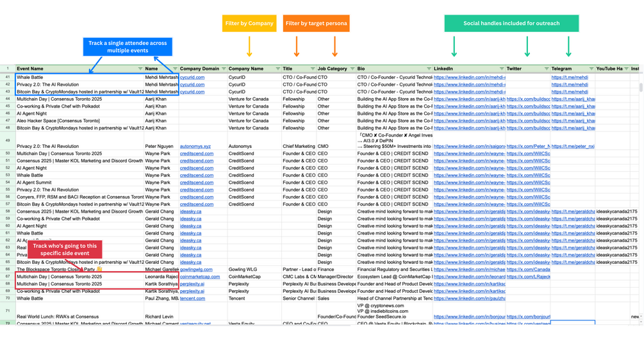Viewport: 644px width, 362px height.
Task: Select the Event Name header cell
Action: (x=79, y=69)
